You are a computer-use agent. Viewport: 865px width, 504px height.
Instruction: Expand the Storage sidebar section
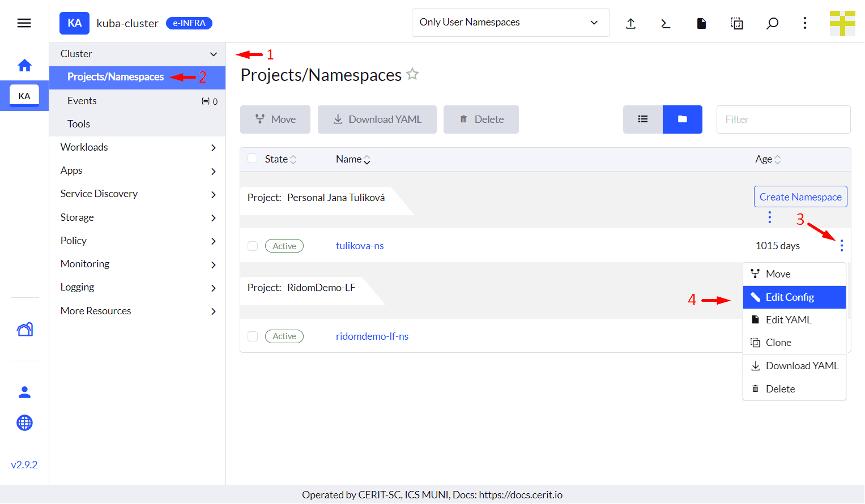tap(137, 217)
